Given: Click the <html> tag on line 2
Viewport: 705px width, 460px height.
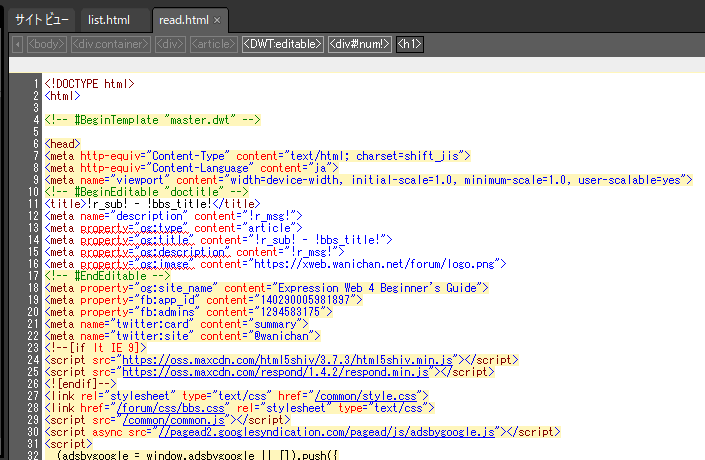Looking at the screenshot, I should pyautogui.click(x=62, y=96).
